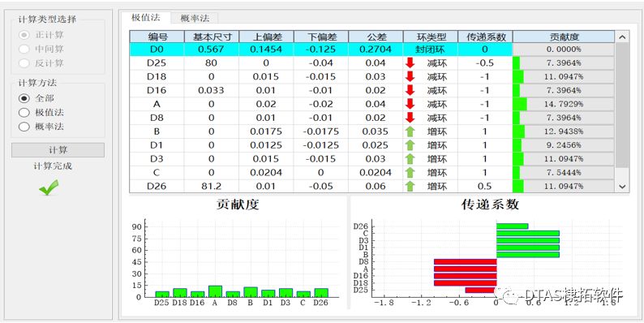Screen dimensions: 644x323
Task: Click the green up arrow in row B
Action: coord(410,131)
